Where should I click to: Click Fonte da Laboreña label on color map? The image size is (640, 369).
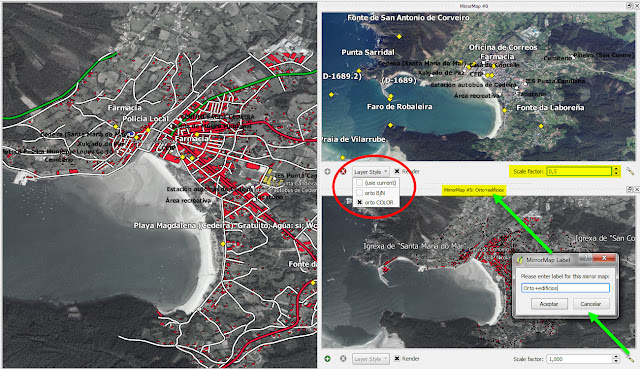[x=550, y=108]
